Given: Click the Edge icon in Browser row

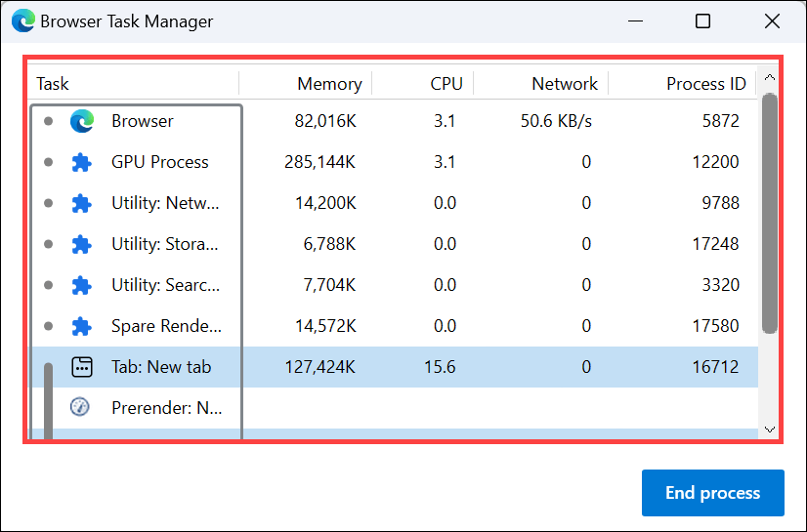Looking at the screenshot, I should 82,121.
